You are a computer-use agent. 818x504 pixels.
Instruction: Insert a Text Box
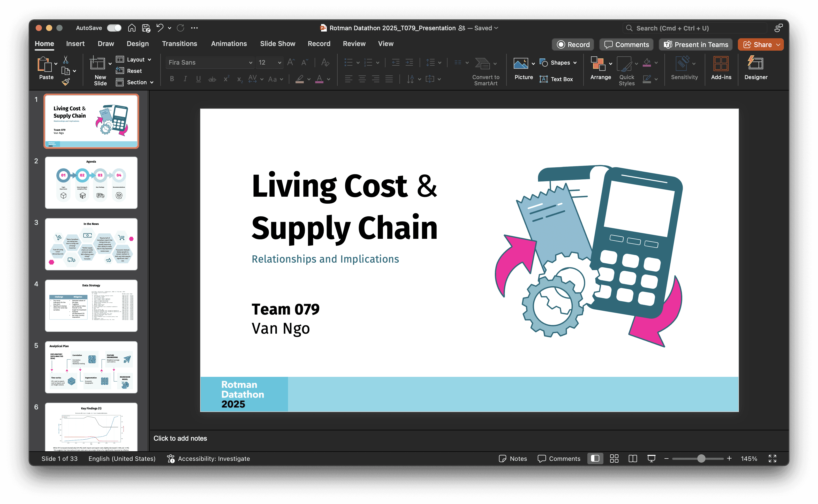[x=556, y=79]
